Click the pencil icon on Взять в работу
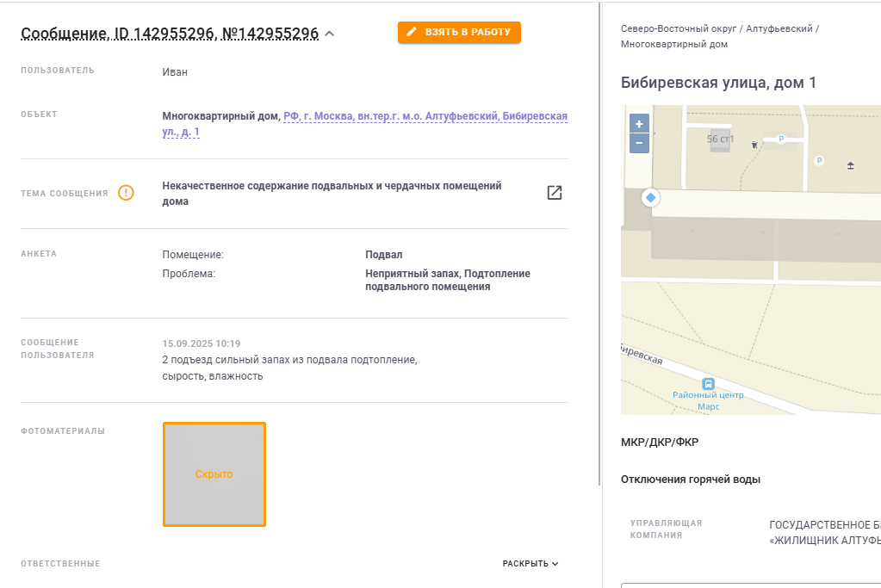The width and height of the screenshot is (881, 588). pos(412,32)
